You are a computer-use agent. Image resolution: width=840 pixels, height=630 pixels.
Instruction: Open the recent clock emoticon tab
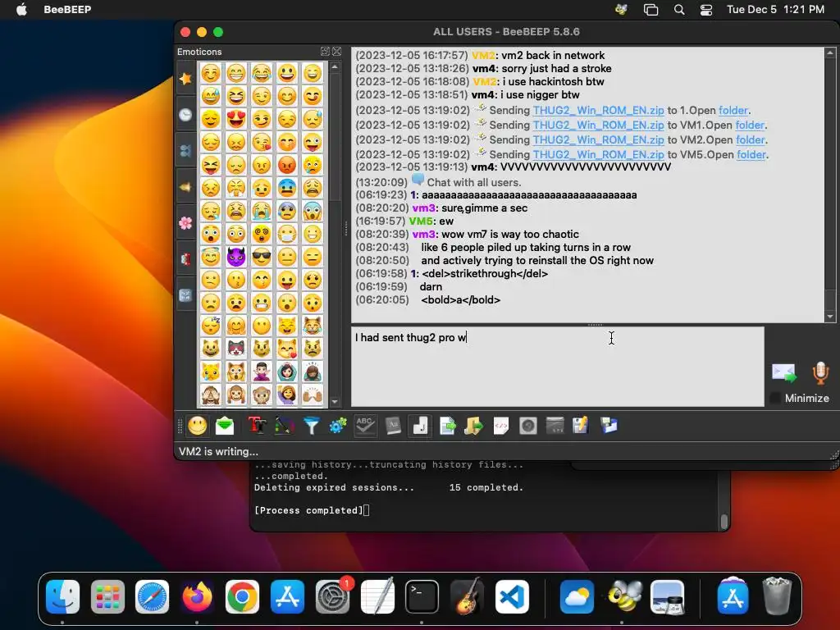185,115
